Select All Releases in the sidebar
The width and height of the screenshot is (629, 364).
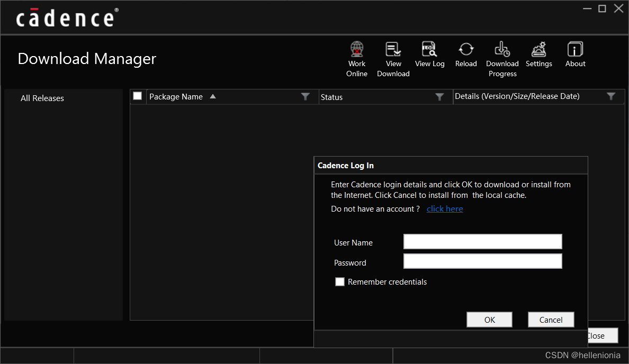pos(42,98)
